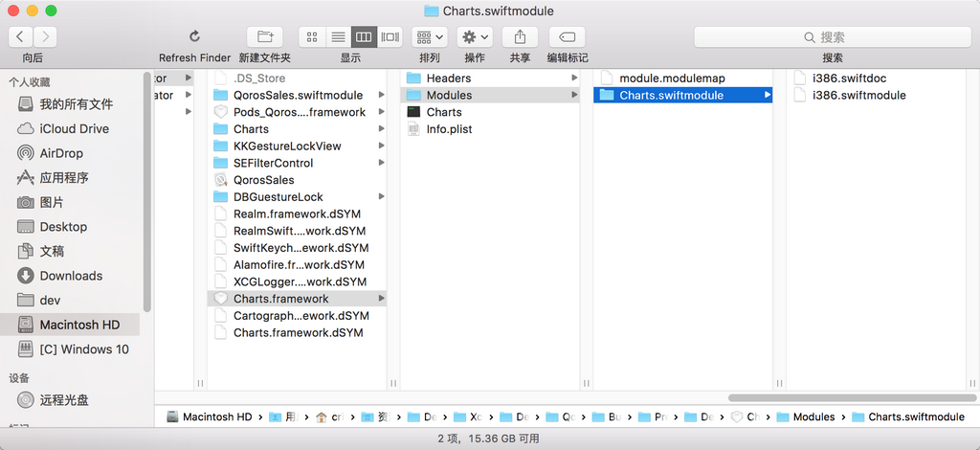Open the 操作 gear action menu
Screen dimensions: 980x450
tap(475, 37)
